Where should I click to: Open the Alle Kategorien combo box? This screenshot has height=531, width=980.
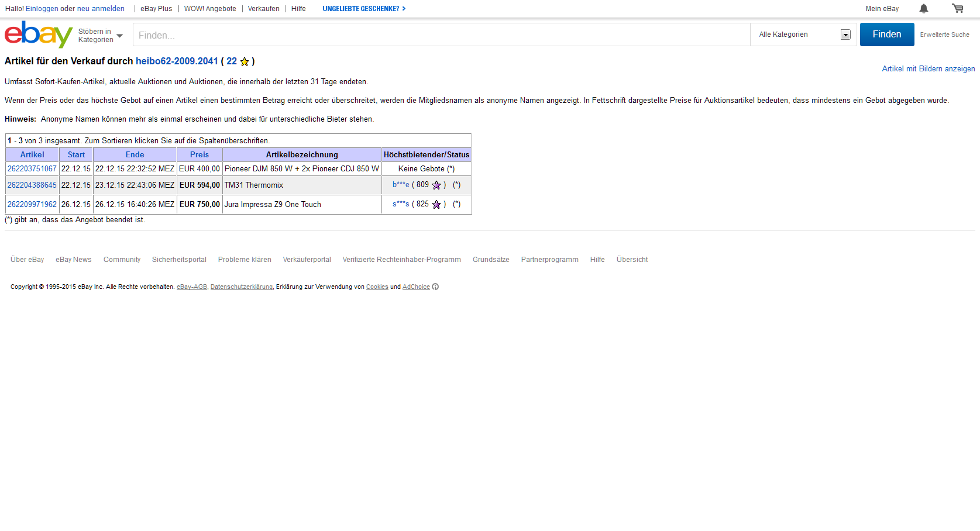804,35
